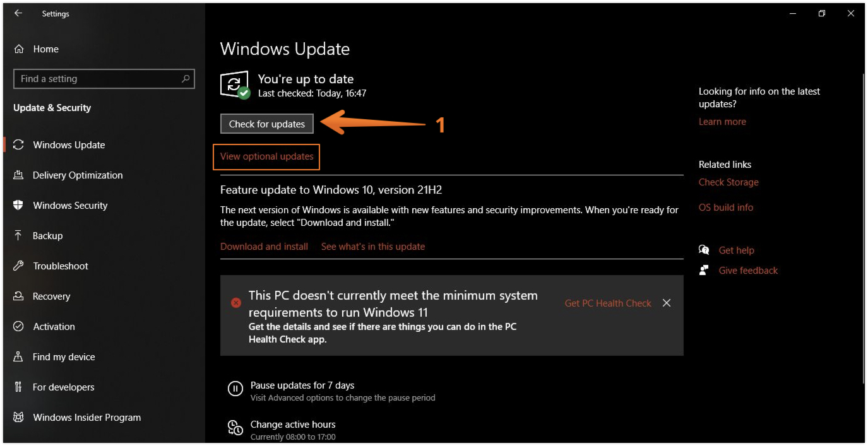868x446 pixels.
Task: Open the Home settings page
Action: [x=45, y=49]
